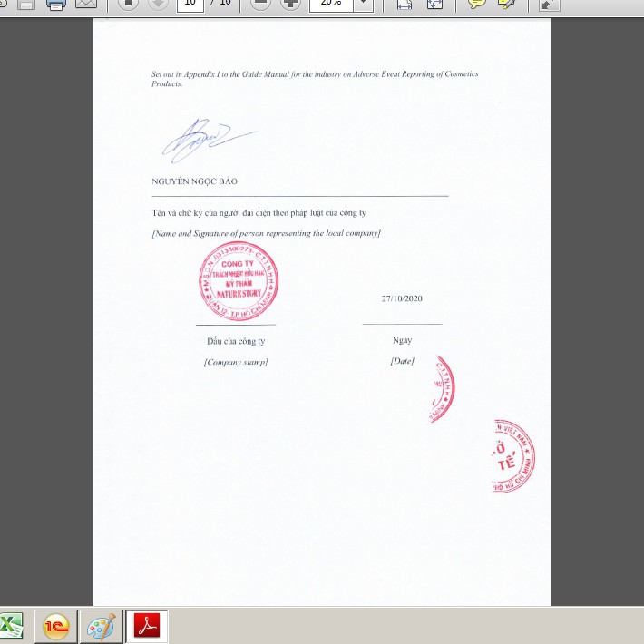Click the Adobe Acrobat taskbar button
644x644 pixels.
pyautogui.click(x=146, y=626)
